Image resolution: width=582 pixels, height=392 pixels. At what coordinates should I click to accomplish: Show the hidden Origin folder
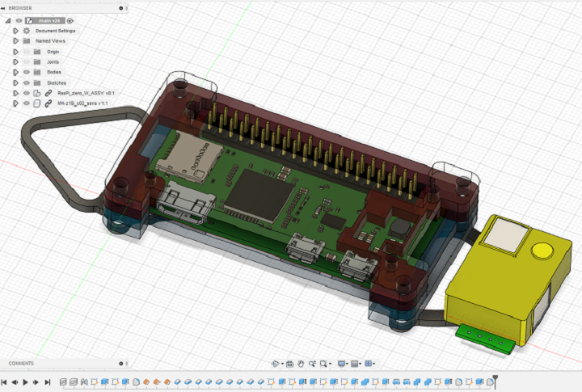point(27,52)
